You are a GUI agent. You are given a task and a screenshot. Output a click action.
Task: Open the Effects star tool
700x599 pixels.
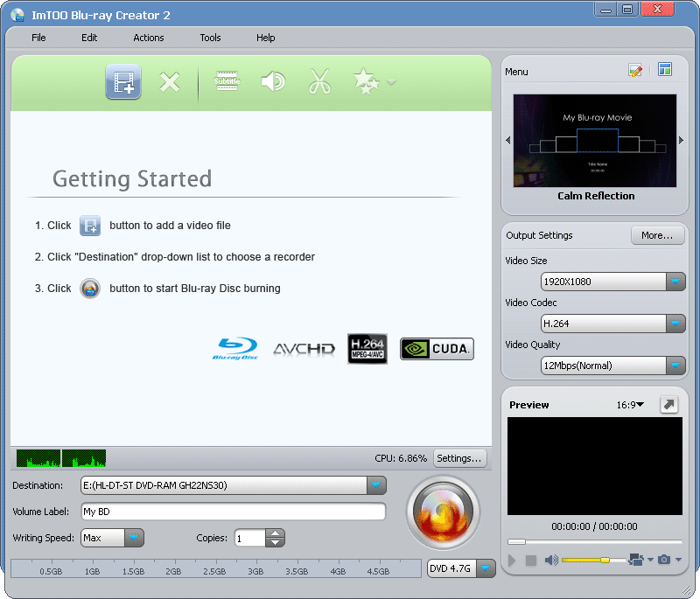366,81
